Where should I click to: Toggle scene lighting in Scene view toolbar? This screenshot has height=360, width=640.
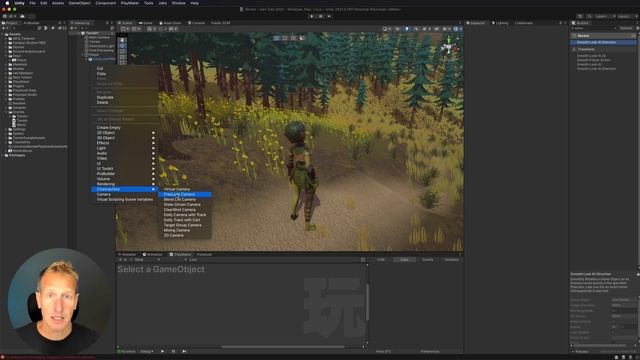tap(407, 29)
